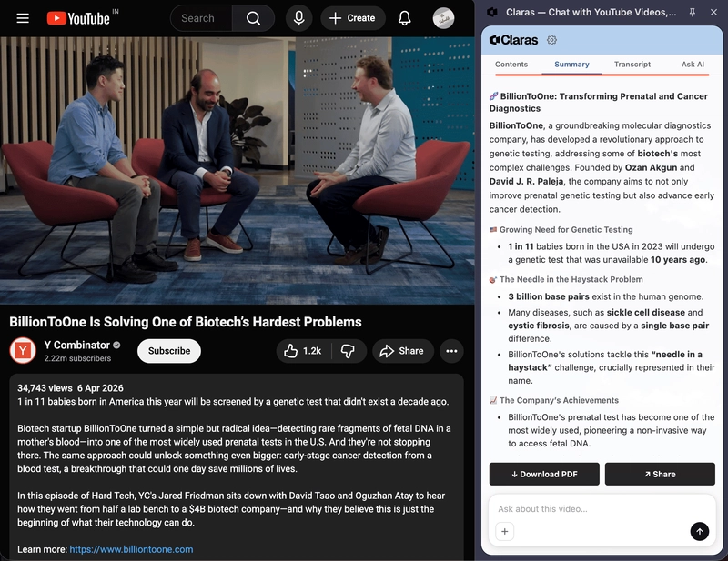Pin the Claras side panel

point(693,13)
